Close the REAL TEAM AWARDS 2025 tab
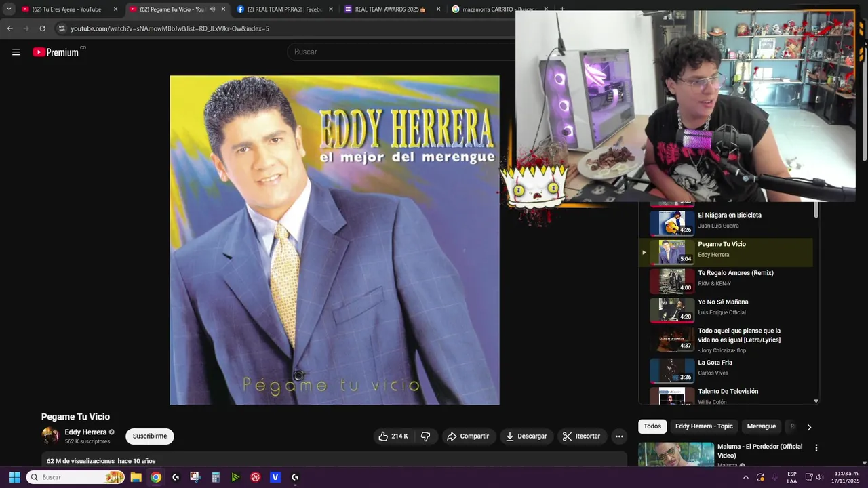The image size is (868, 488). coord(438,9)
